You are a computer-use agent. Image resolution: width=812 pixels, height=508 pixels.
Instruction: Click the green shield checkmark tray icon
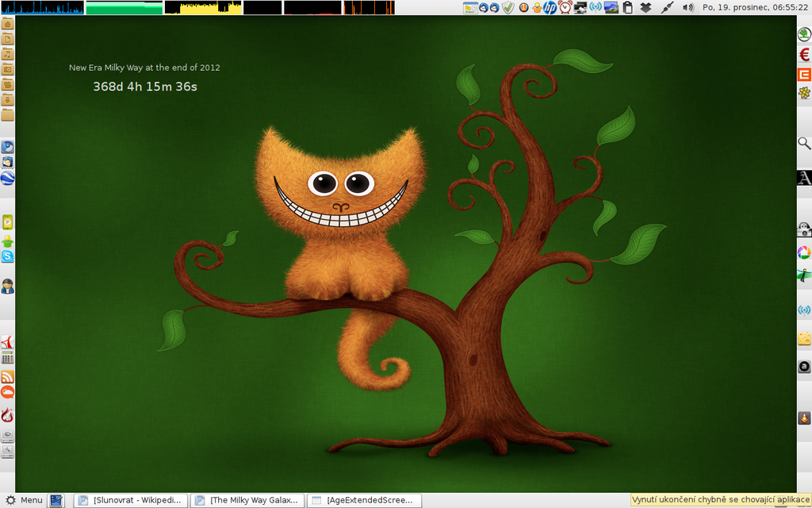pos(508,7)
